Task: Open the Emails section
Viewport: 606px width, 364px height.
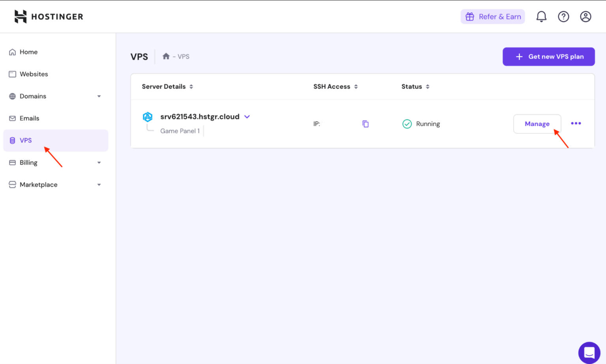Action: pos(29,118)
